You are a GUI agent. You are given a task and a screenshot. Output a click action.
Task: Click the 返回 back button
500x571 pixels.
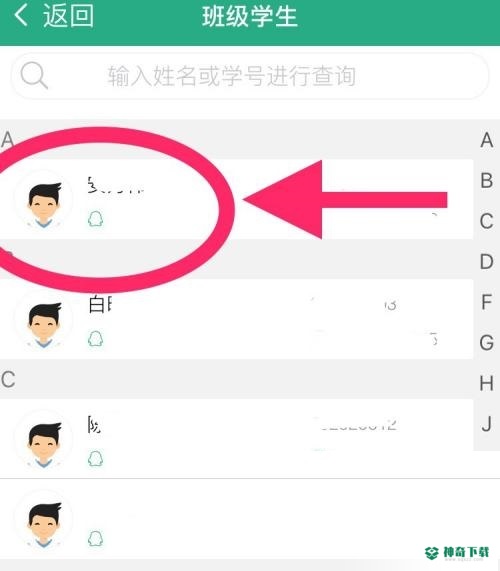click(54, 16)
